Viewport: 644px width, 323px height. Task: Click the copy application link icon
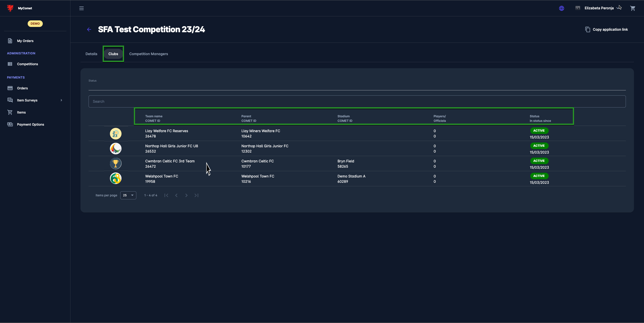[588, 29]
